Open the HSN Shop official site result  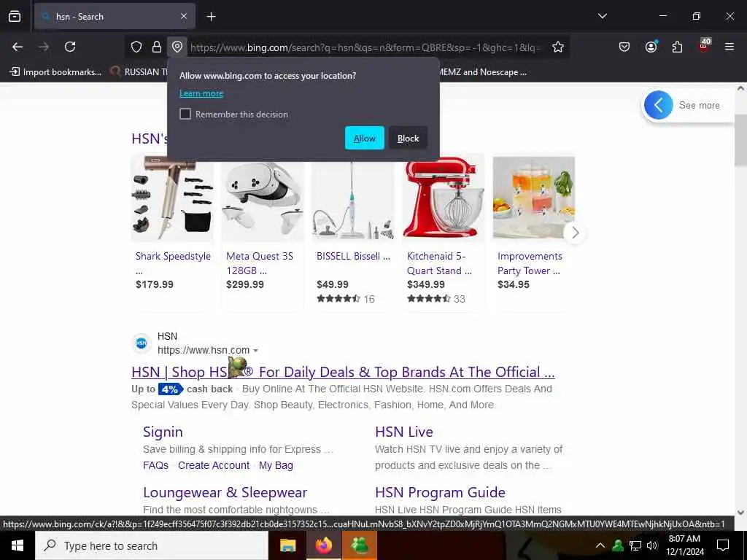pos(343,372)
